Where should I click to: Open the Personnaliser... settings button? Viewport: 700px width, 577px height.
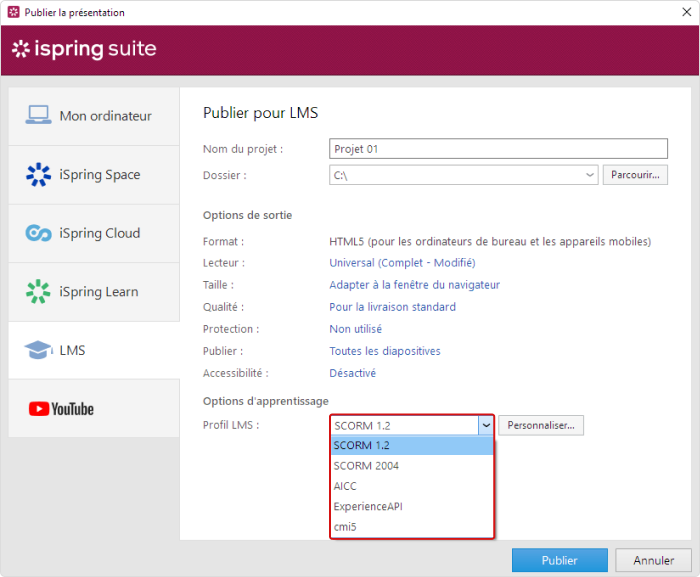point(541,425)
